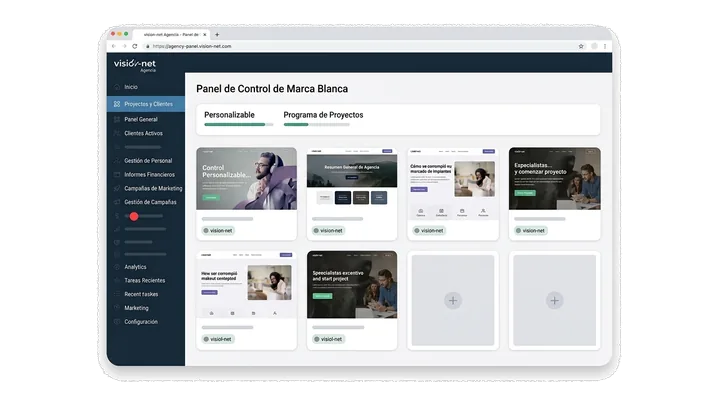Click vision-net tag on Control Personalizable card

[x=218, y=231]
